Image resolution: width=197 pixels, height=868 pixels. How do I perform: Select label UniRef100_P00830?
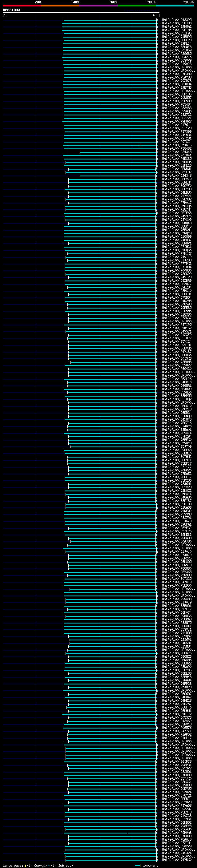[177, 270]
